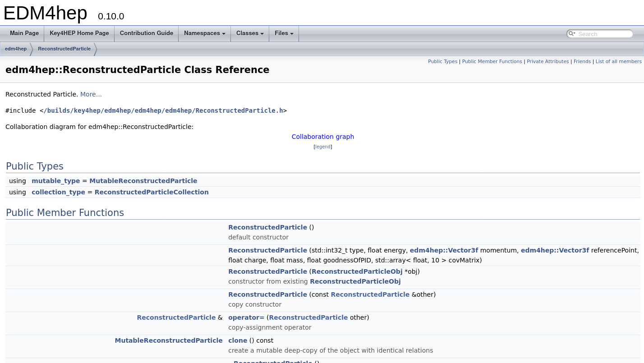Jump to Public Member Functions section
The image size is (644, 363).
(x=492, y=62)
